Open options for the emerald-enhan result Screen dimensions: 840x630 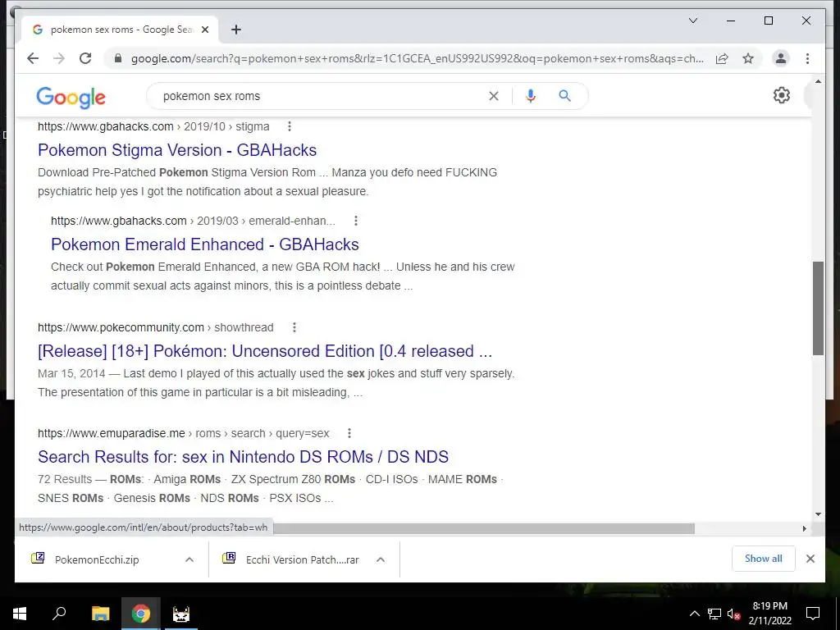[356, 221]
